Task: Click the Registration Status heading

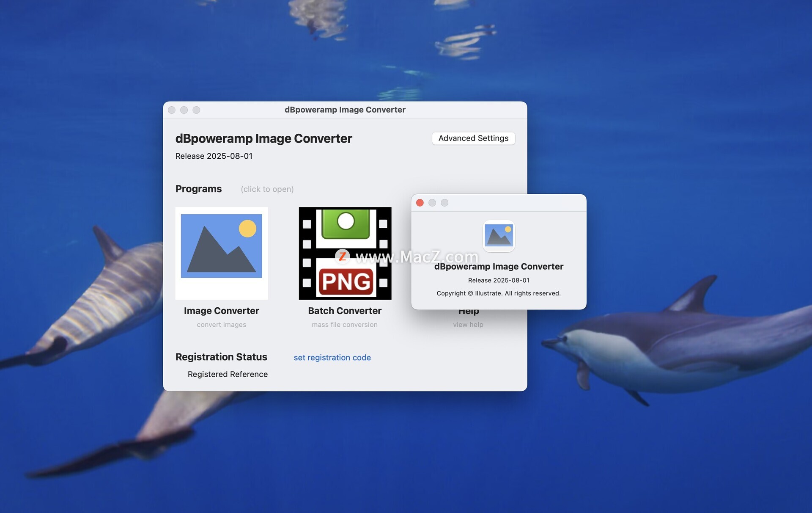Action: 221,357
